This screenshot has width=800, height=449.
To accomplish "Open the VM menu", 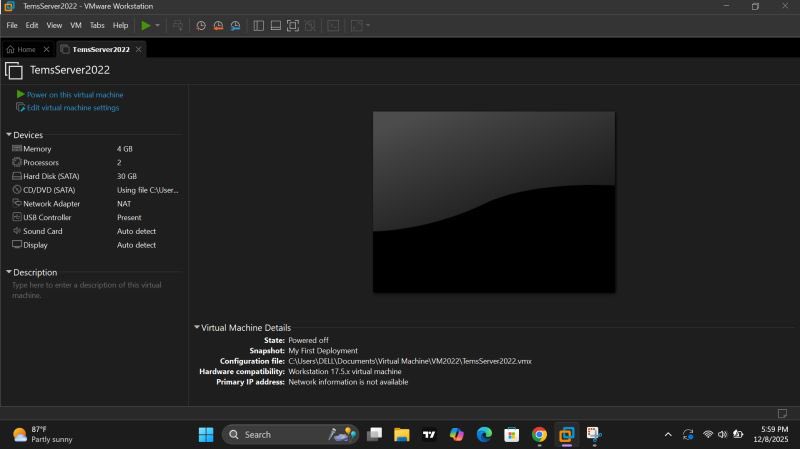I will (76, 26).
